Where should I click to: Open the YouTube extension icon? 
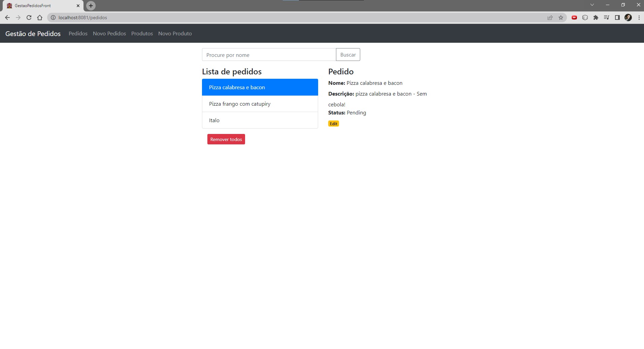(574, 17)
